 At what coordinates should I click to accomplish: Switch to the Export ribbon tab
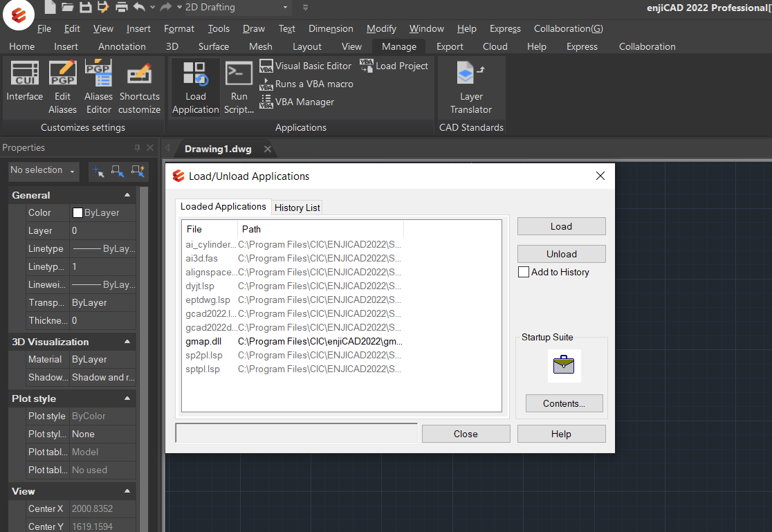(450, 46)
